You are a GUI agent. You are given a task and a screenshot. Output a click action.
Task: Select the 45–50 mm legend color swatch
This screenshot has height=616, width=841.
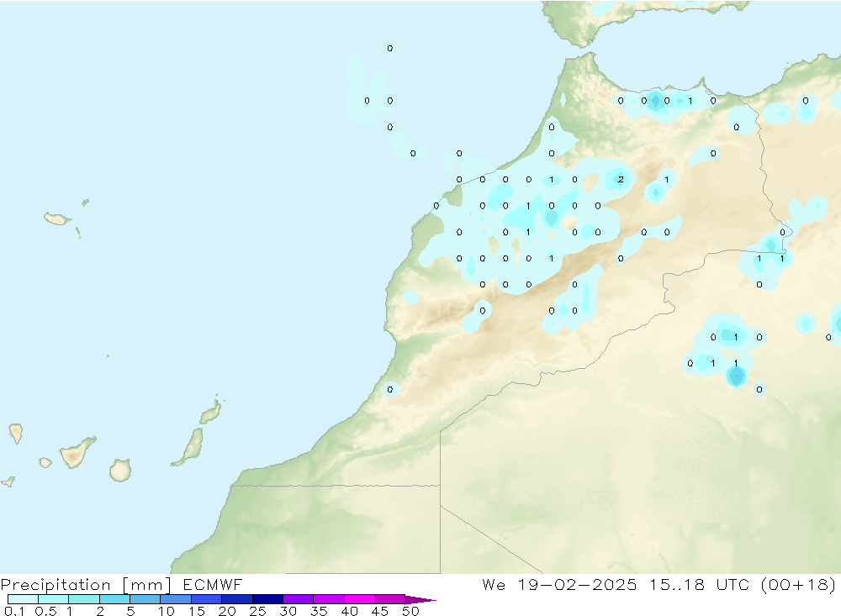(390, 599)
